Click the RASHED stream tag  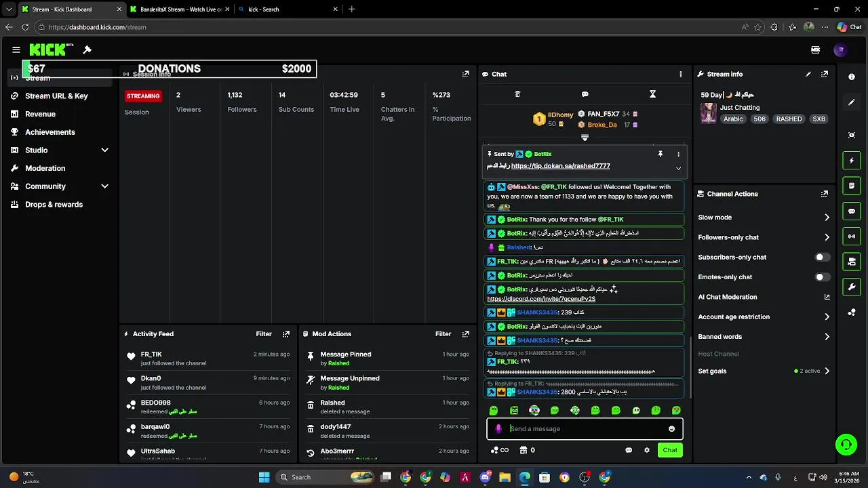[789, 119]
